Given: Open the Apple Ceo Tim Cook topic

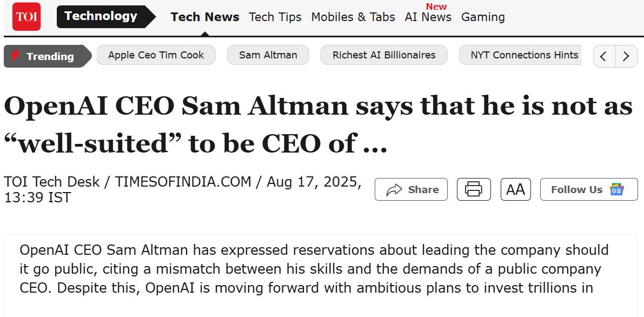Looking at the screenshot, I should click(156, 55).
